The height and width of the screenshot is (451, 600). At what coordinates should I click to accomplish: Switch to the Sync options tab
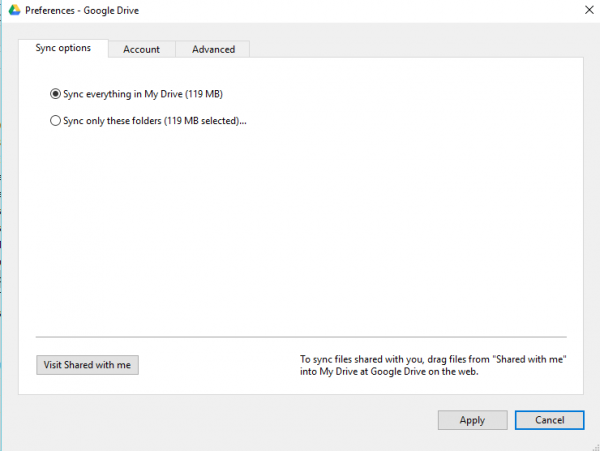(63, 48)
